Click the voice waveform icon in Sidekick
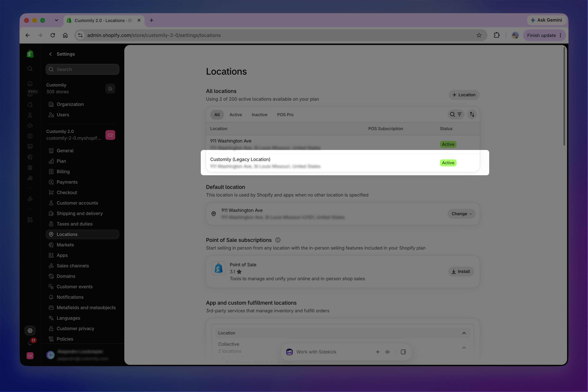This screenshot has height=392, width=588. pyautogui.click(x=388, y=352)
